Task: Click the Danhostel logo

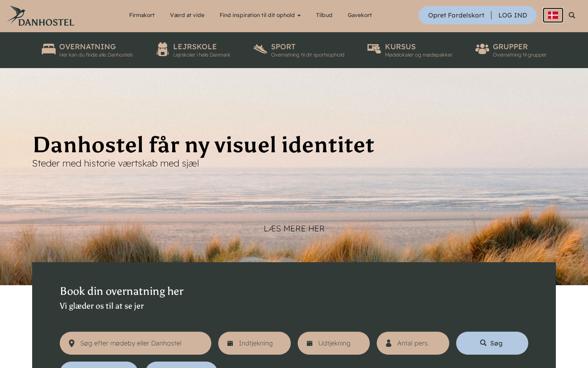Action: tap(41, 16)
